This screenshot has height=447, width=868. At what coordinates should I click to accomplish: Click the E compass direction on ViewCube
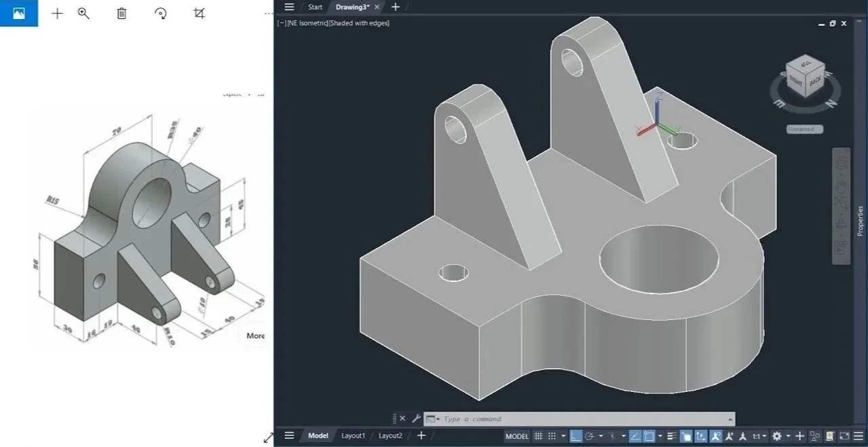[779, 103]
